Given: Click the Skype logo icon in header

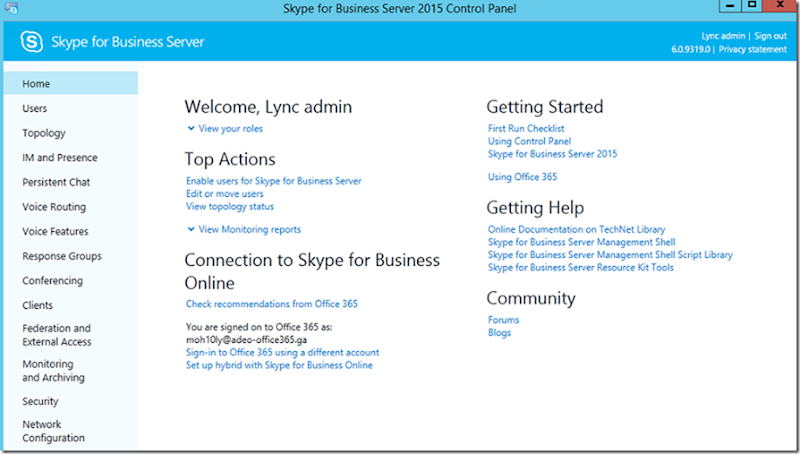Looking at the screenshot, I should pos(32,41).
